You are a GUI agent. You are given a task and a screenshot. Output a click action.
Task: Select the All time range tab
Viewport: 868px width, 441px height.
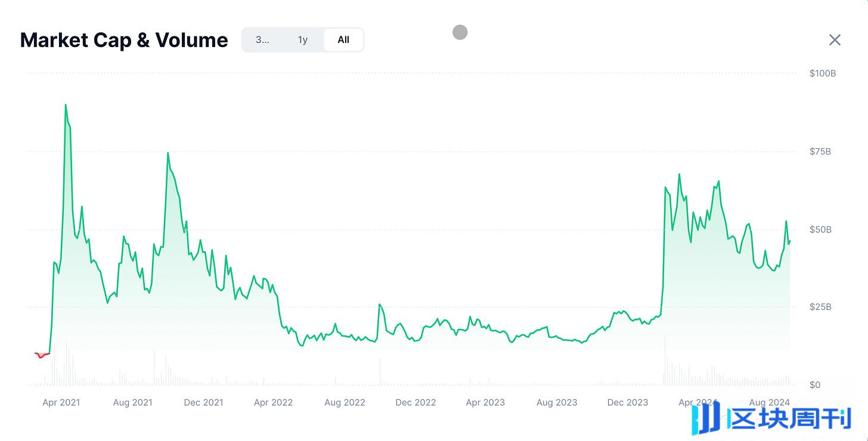point(343,40)
